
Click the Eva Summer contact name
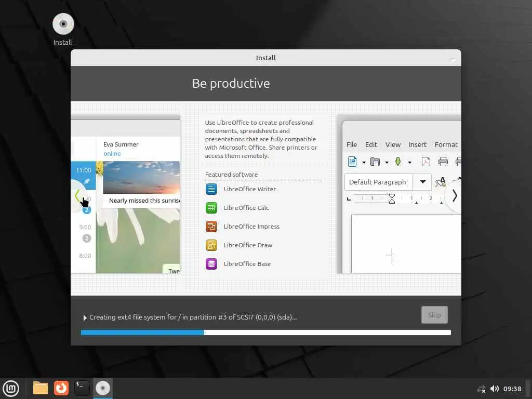(121, 144)
